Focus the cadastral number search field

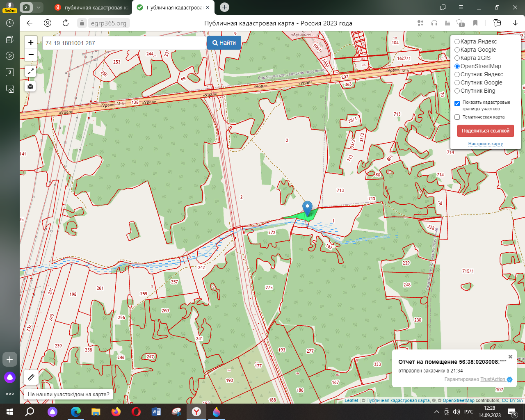point(124,43)
